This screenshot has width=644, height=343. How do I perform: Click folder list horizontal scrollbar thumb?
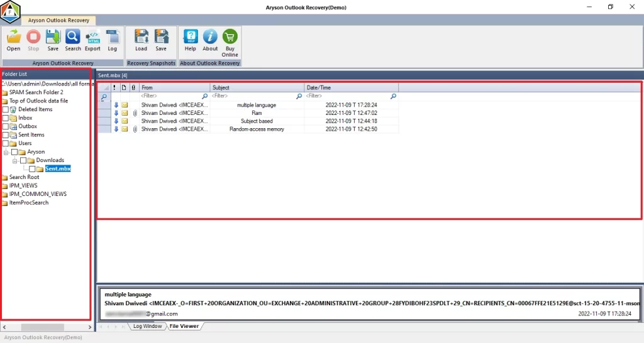(42, 327)
